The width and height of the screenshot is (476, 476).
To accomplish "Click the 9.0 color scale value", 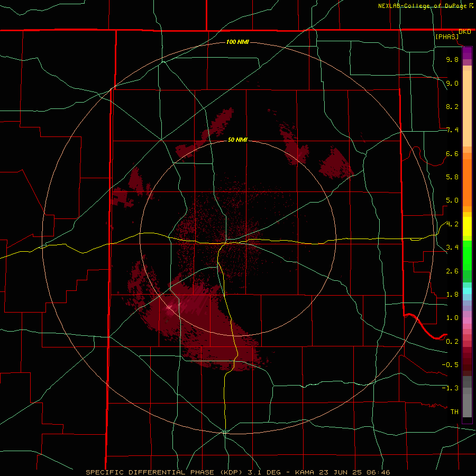I will tap(452, 83).
